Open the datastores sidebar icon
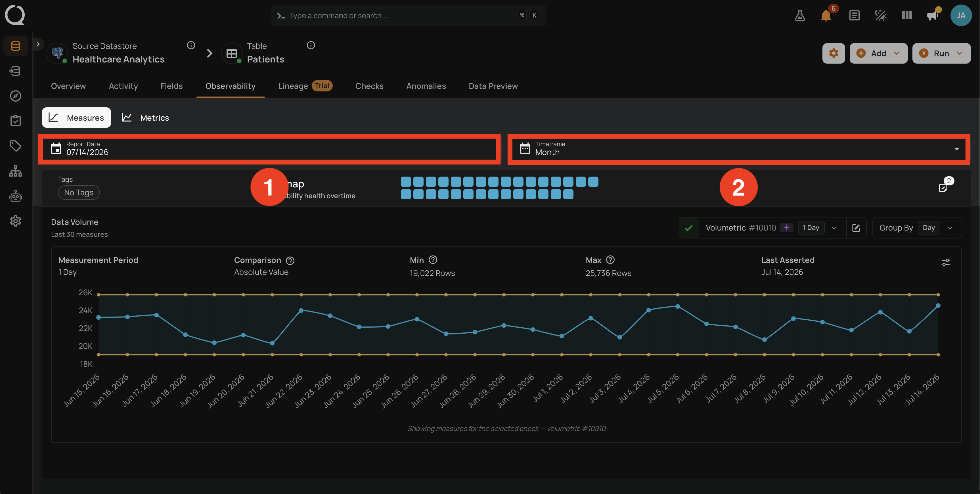Image resolution: width=980 pixels, height=494 pixels. click(16, 46)
